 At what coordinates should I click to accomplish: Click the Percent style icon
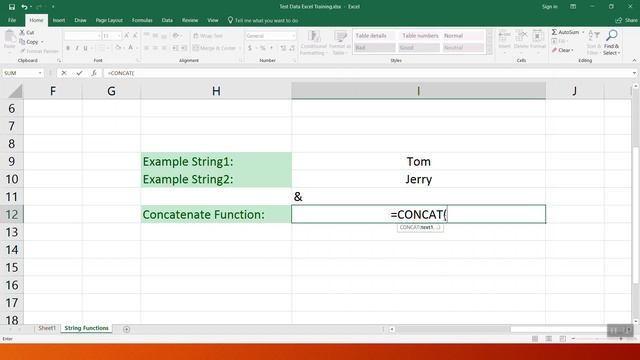[x=263, y=48]
